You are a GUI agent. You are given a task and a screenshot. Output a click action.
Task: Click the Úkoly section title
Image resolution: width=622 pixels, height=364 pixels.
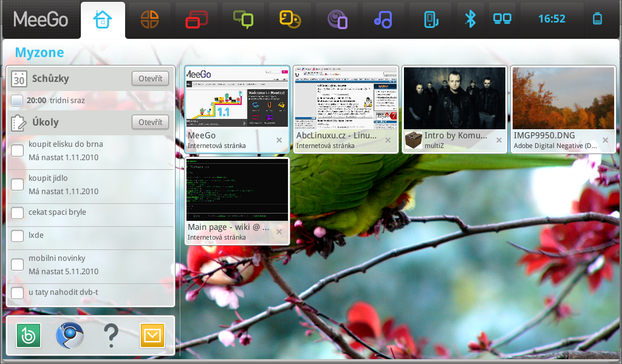[x=45, y=122]
